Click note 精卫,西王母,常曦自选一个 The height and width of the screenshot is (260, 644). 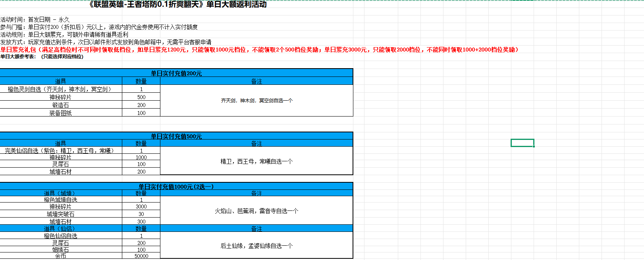(x=256, y=161)
